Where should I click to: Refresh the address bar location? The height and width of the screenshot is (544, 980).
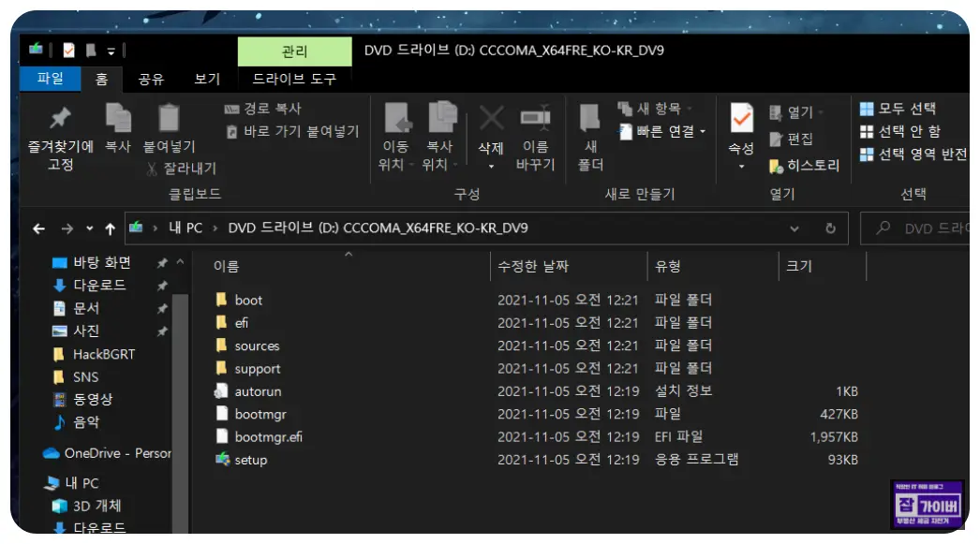(831, 228)
